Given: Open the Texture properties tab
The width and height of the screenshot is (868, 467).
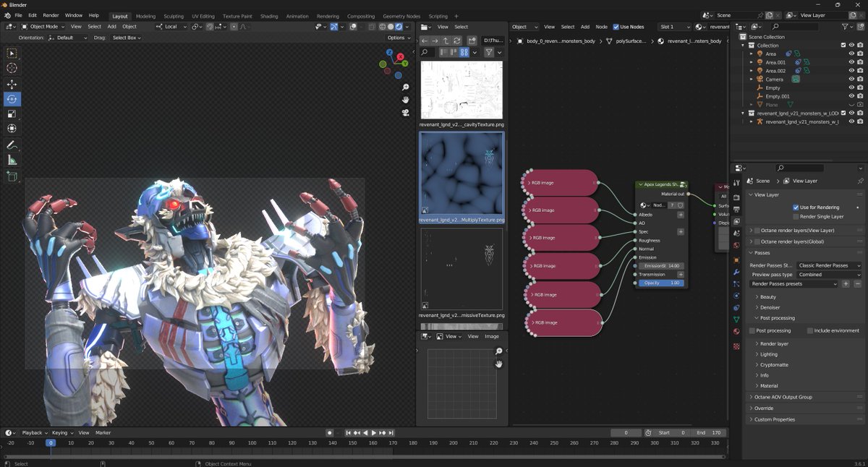Looking at the screenshot, I should click(736, 346).
